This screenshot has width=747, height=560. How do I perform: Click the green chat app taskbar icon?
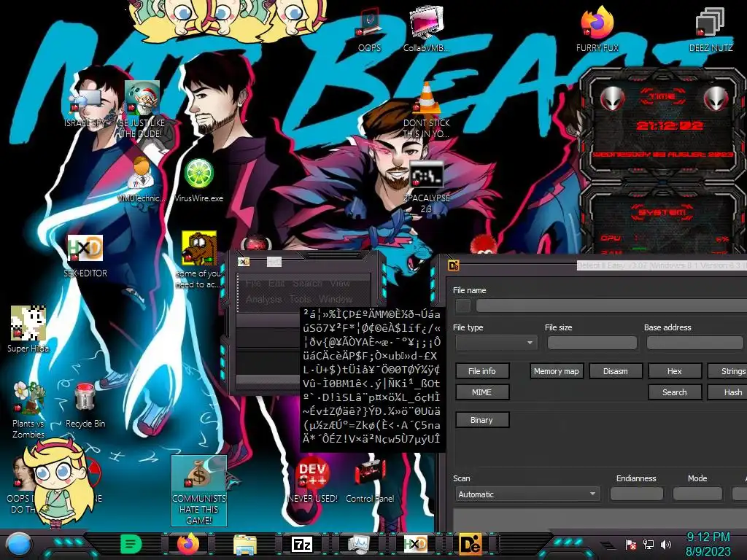coord(131,544)
